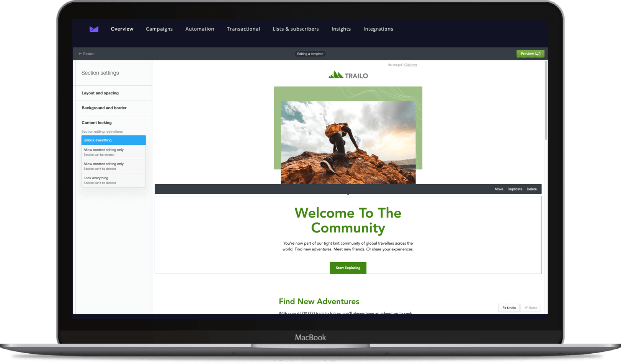
Task: Click the Start Exploring button
Action: [x=348, y=268]
